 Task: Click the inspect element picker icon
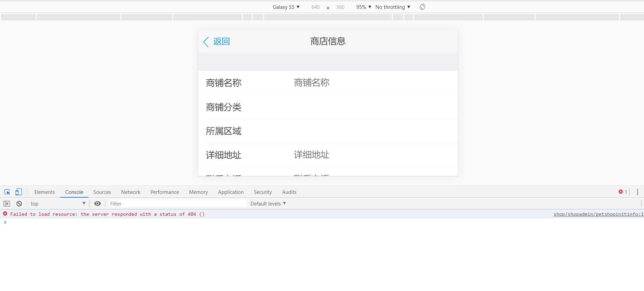7,192
